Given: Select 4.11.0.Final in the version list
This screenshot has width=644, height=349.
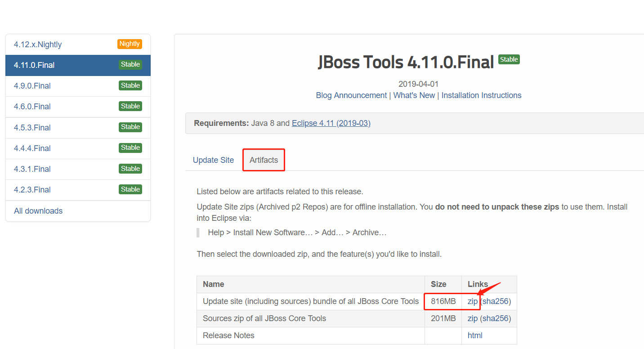Looking at the screenshot, I should (78, 65).
